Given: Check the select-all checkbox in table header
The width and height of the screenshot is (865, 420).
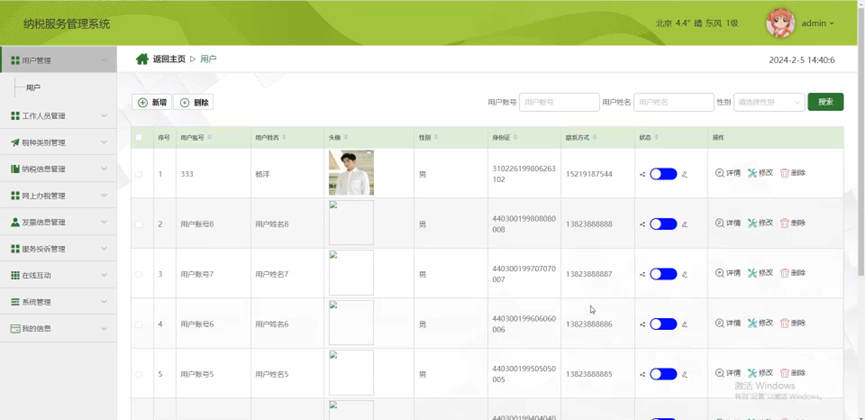Looking at the screenshot, I should pyautogui.click(x=139, y=137).
